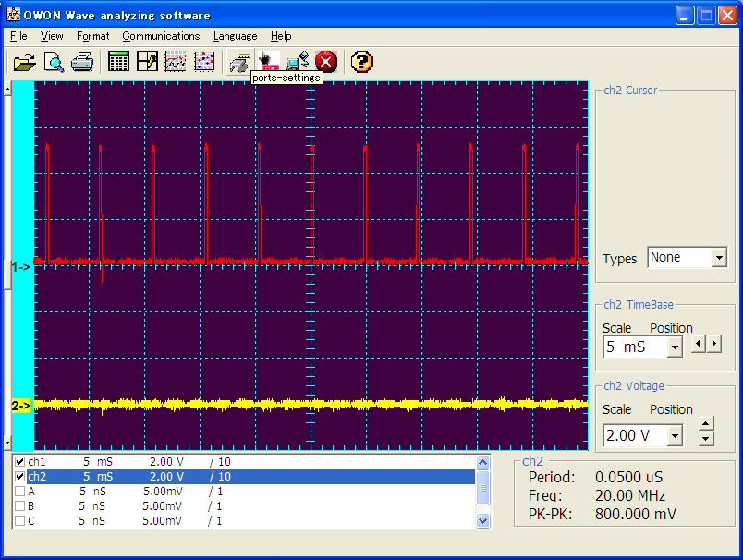
Task: Shift TimeBase position right with arrow button
Action: [x=714, y=344]
